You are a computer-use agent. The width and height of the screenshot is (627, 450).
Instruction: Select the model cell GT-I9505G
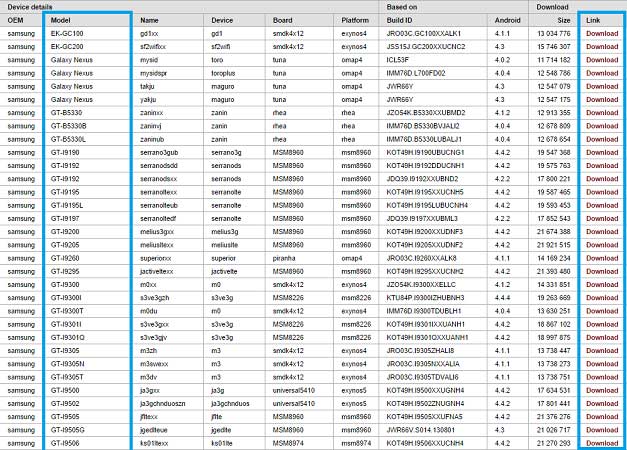(68, 430)
